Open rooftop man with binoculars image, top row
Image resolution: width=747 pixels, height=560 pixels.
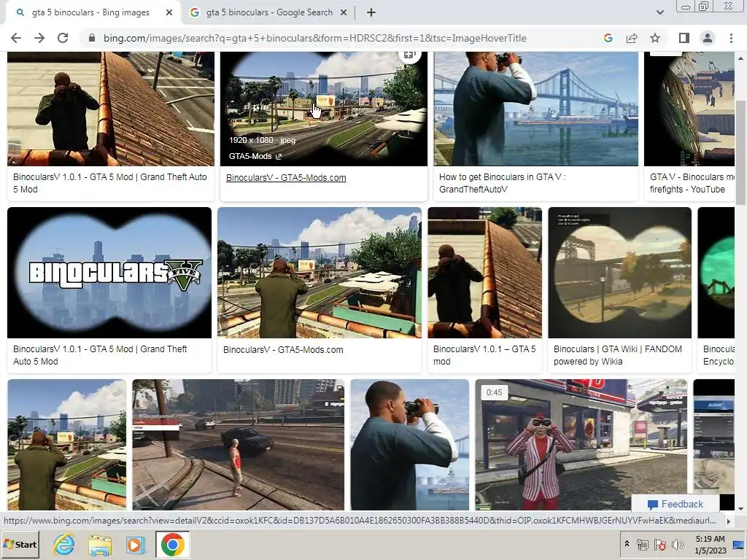point(111,109)
